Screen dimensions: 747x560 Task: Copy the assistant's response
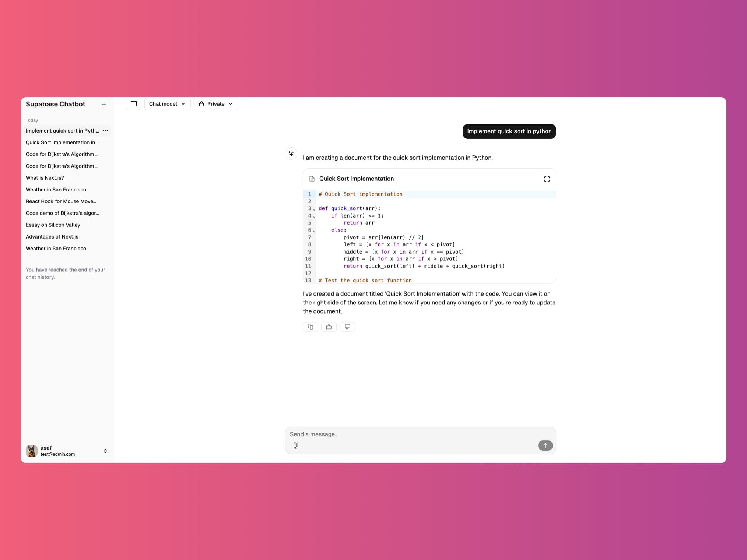coord(310,327)
